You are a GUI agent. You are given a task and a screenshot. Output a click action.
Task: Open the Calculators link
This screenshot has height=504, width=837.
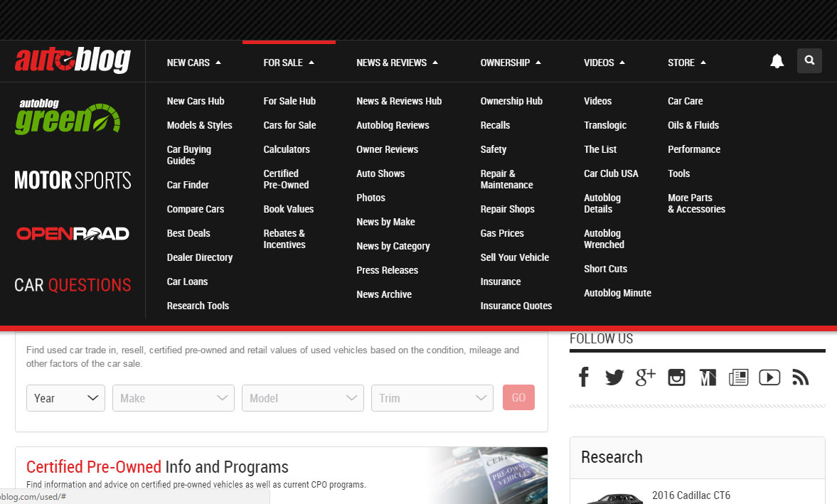(286, 149)
